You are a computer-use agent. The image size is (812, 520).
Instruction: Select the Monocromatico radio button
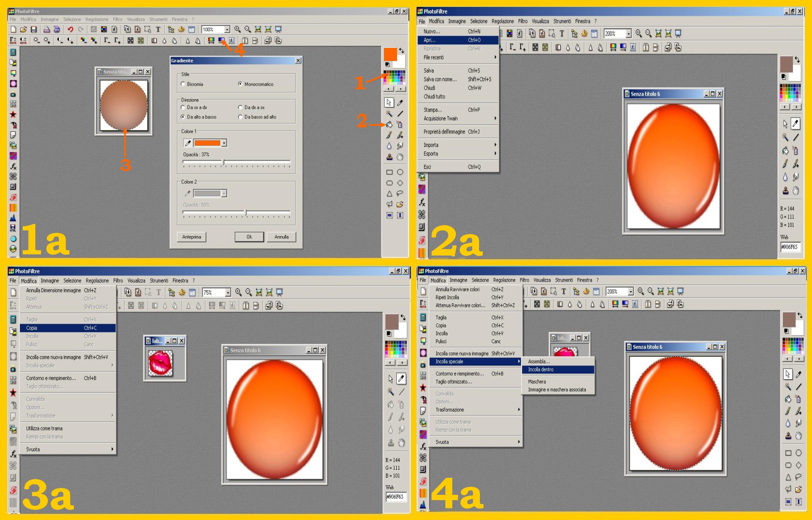point(240,84)
